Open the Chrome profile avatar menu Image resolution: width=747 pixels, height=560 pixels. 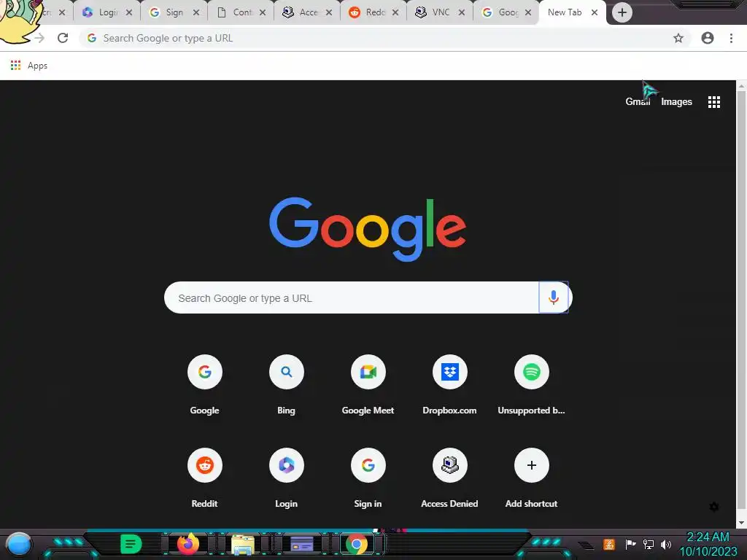tap(708, 38)
